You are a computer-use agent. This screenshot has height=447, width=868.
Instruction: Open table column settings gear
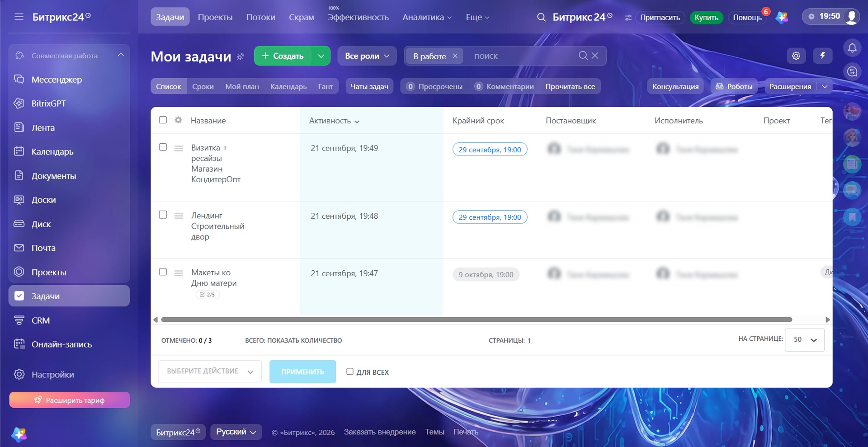pyautogui.click(x=178, y=120)
